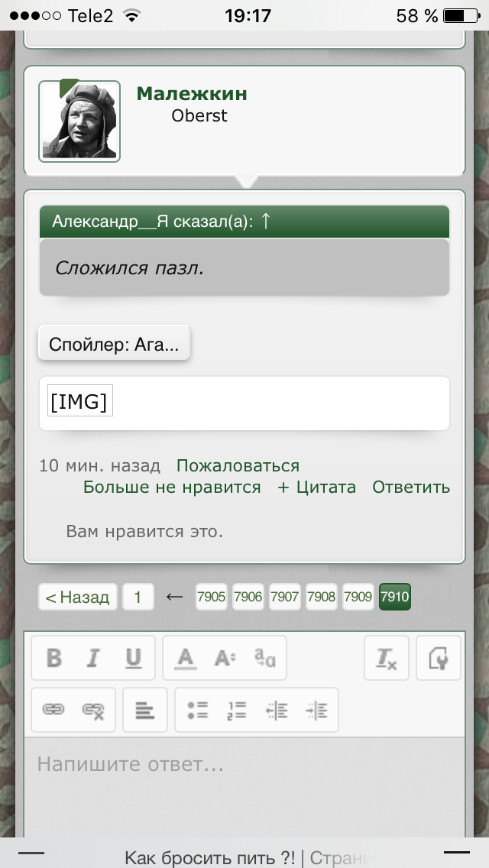Toggle italic formatting in editor
489x868 pixels.
[93, 658]
